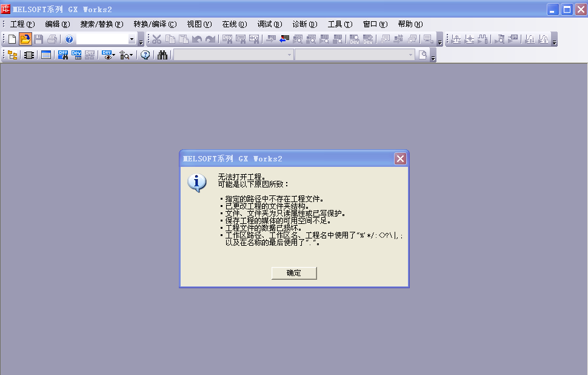The height and width of the screenshot is (375, 588).
Task: Click the device monitor eye icon
Action: coord(107,55)
